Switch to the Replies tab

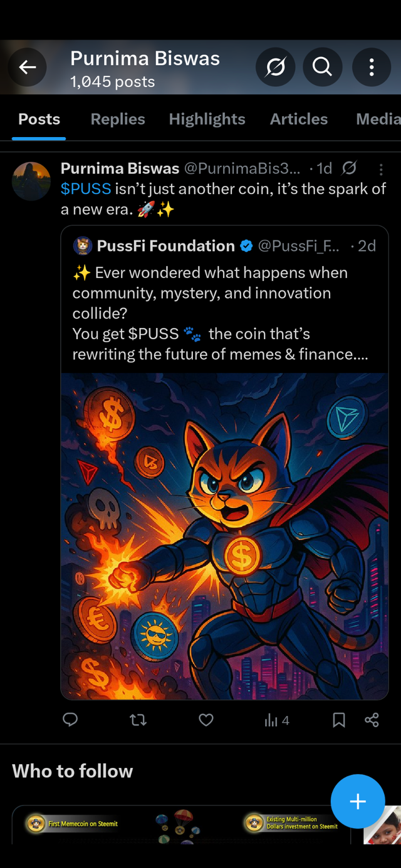pos(118,119)
